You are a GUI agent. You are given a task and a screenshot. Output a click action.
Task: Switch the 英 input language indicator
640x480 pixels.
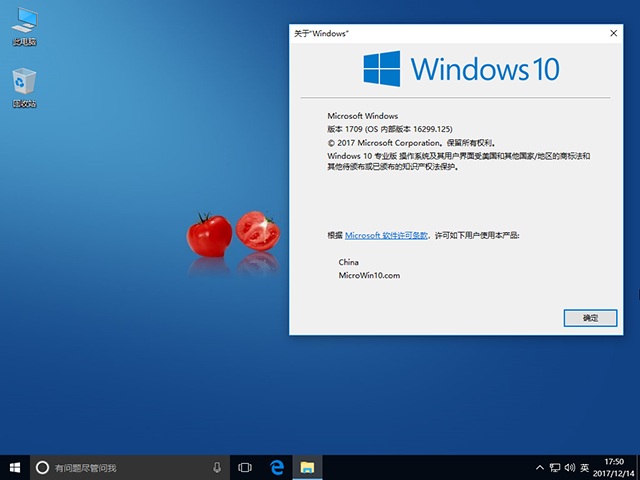[x=585, y=467]
